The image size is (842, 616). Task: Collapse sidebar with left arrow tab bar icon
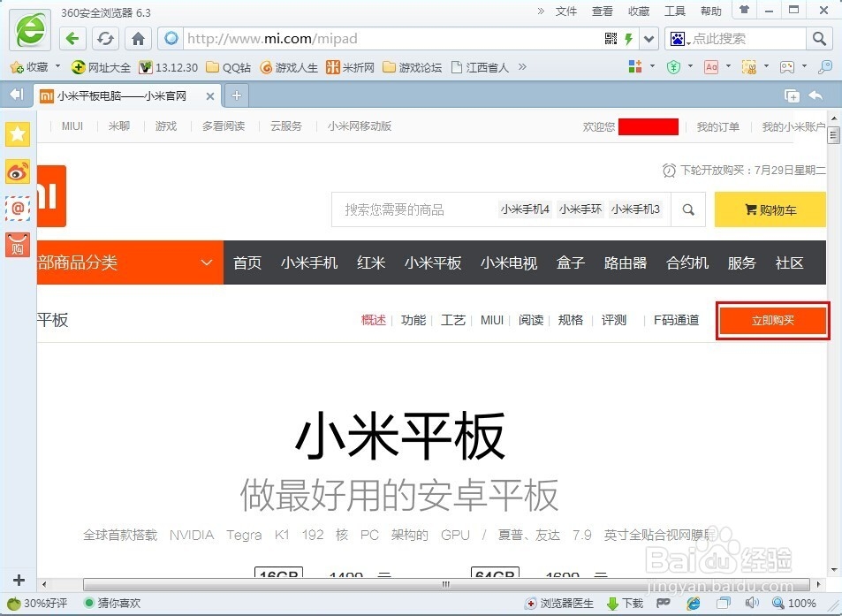click(17, 95)
